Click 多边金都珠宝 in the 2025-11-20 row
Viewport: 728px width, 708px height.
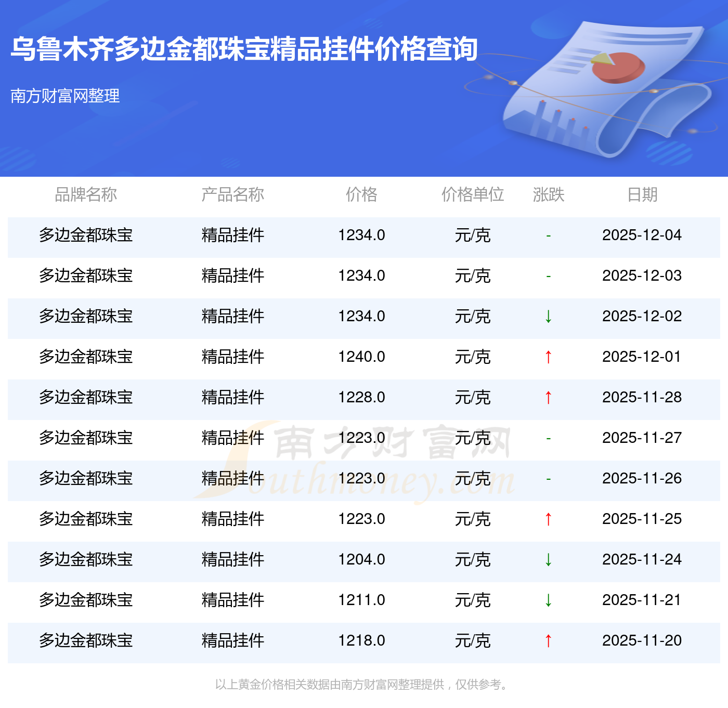point(86,640)
